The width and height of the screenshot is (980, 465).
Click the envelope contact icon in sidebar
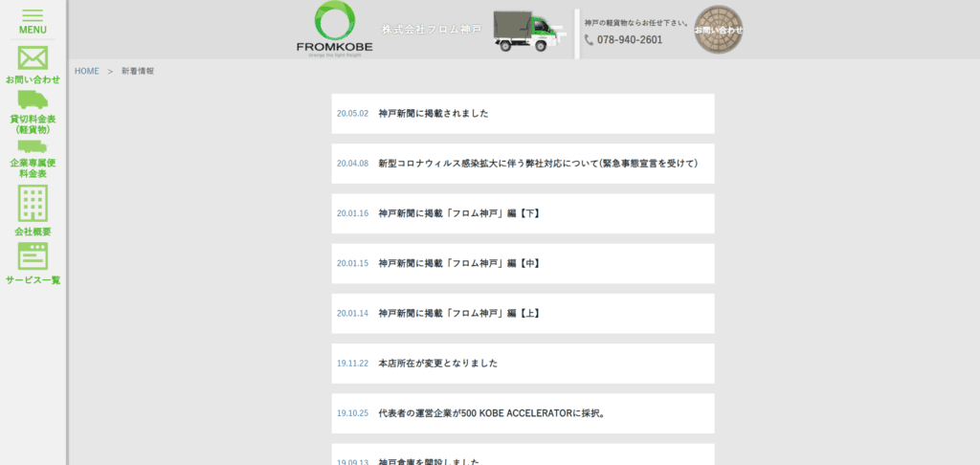pos(33,57)
